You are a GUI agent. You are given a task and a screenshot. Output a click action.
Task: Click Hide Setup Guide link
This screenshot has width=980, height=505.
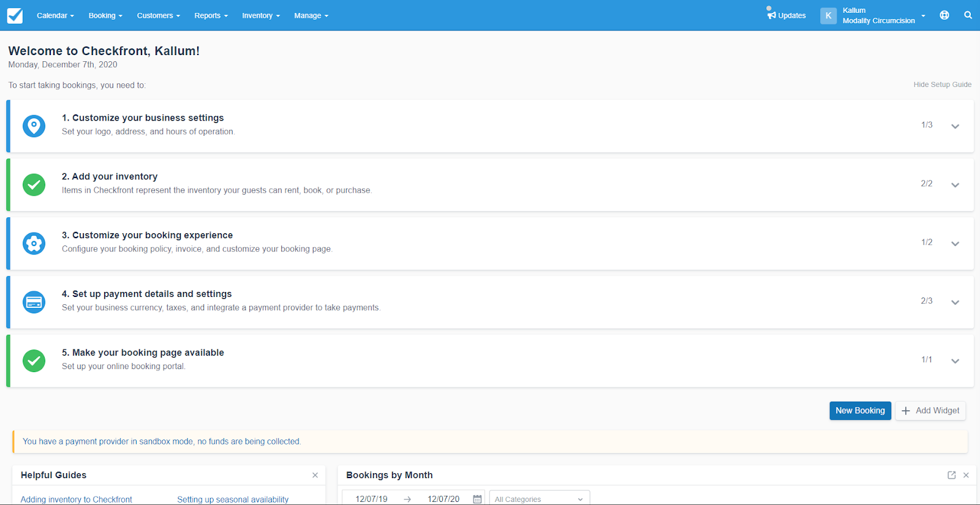point(943,84)
